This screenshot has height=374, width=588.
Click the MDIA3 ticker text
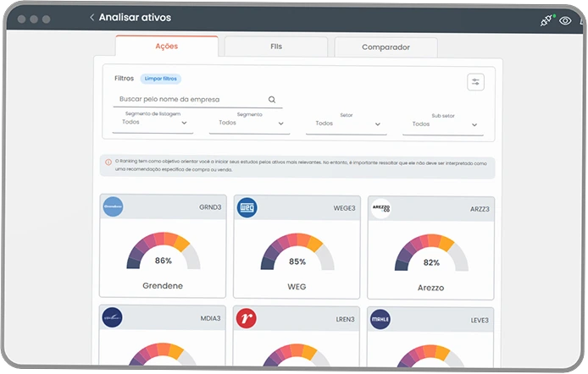click(x=210, y=318)
